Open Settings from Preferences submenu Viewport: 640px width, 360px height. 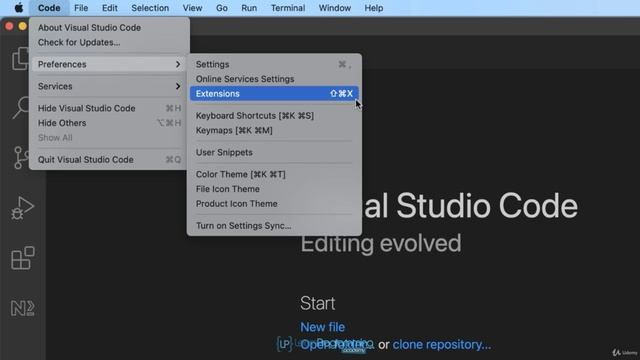pyautogui.click(x=274, y=64)
